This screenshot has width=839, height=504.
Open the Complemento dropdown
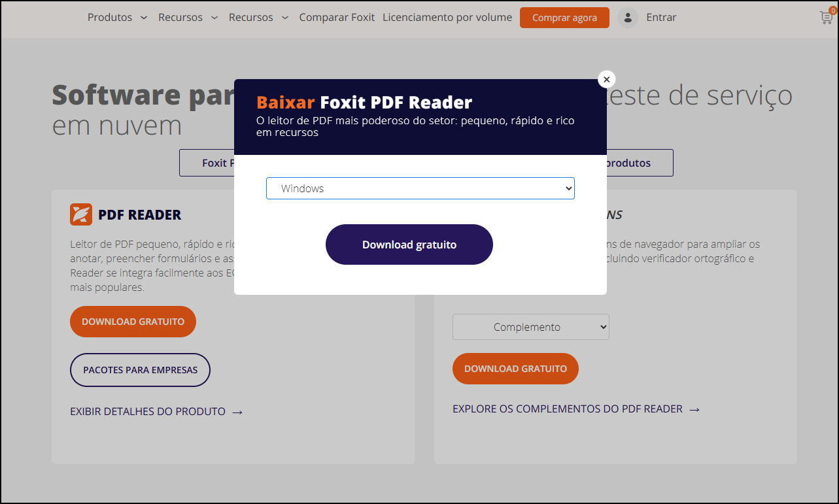pyautogui.click(x=530, y=327)
